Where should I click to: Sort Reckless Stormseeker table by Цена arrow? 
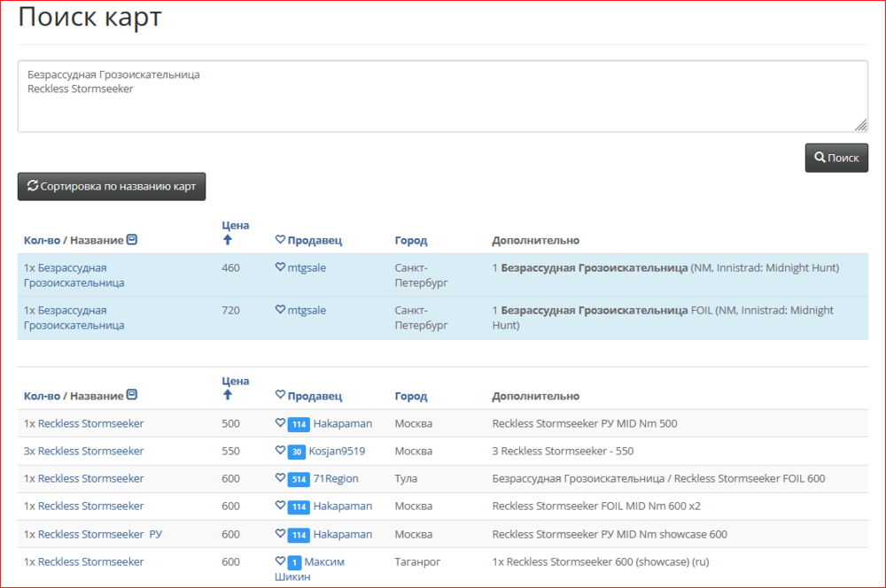pyautogui.click(x=227, y=395)
